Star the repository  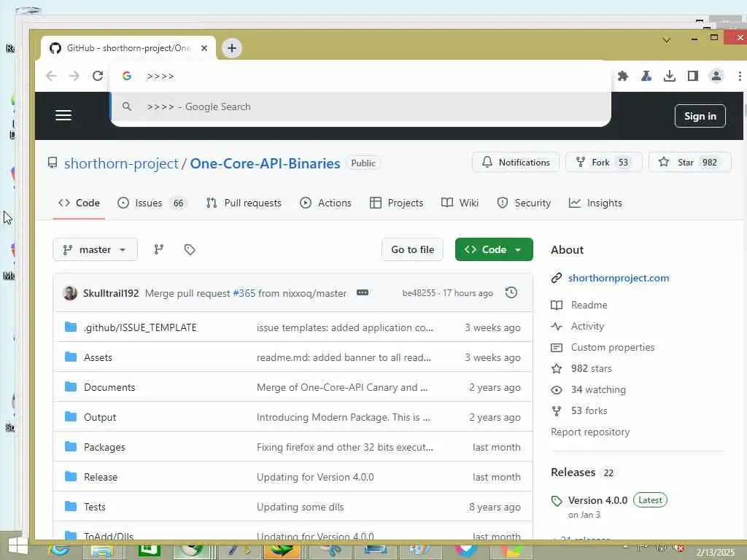click(689, 163)
